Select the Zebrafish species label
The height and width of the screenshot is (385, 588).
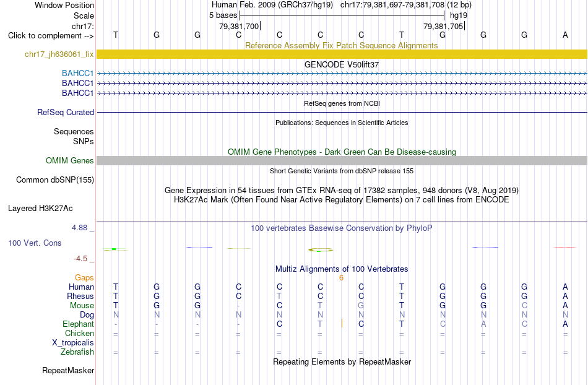coord(77,352)
